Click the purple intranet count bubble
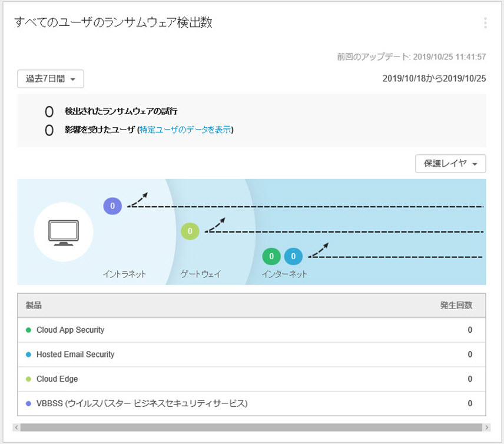504x444 pixels. (x=112, y=206)
